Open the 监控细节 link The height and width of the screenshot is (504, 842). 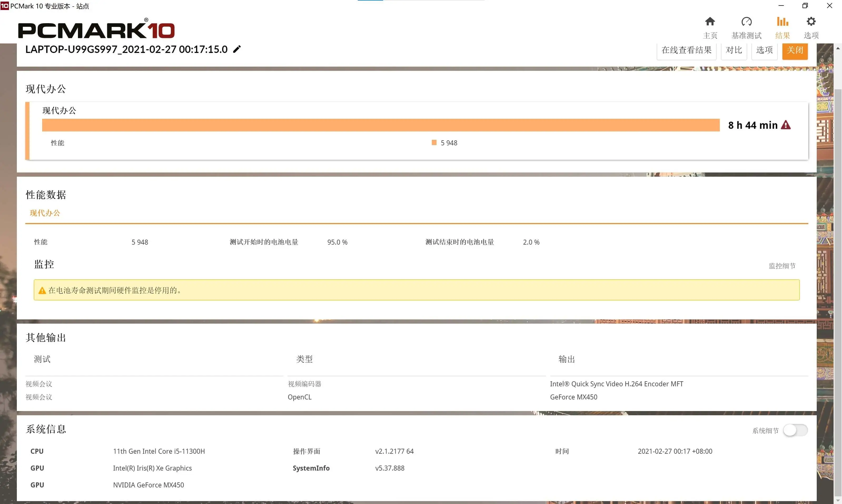[782, 266]
